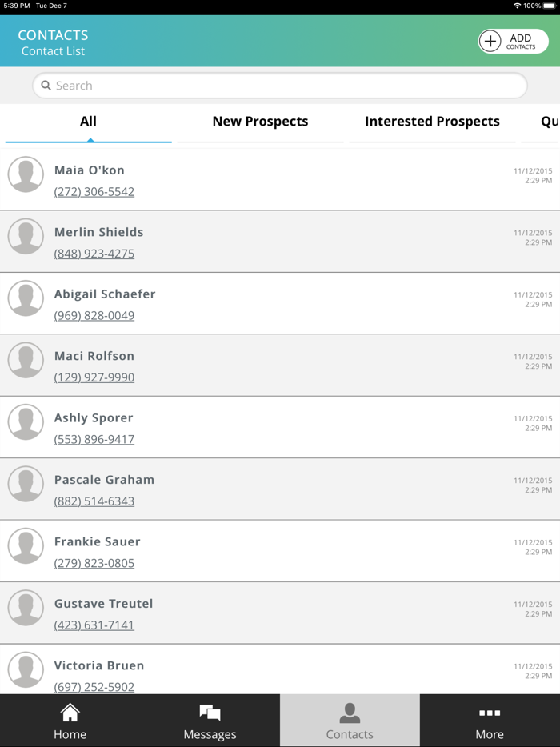The width and height of the screenshot is (560, 747).
Task: Tap Merlin Shields' profile avatar
Action: [x=26, y=237]
